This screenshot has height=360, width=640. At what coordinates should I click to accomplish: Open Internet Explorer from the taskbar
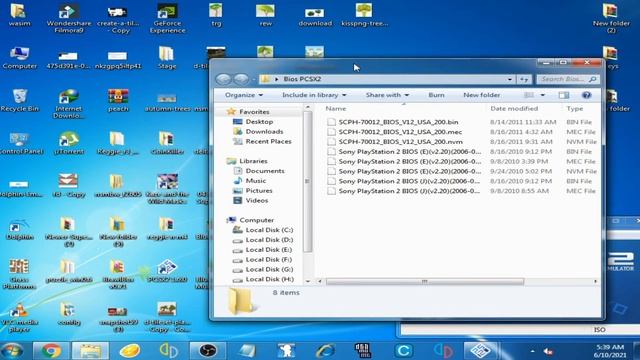tap(325, 351)
